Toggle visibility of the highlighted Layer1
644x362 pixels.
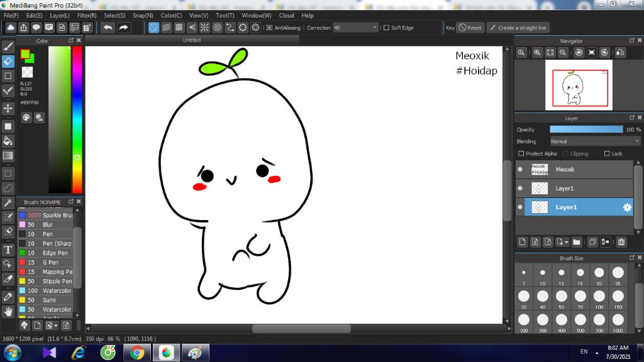520,207
